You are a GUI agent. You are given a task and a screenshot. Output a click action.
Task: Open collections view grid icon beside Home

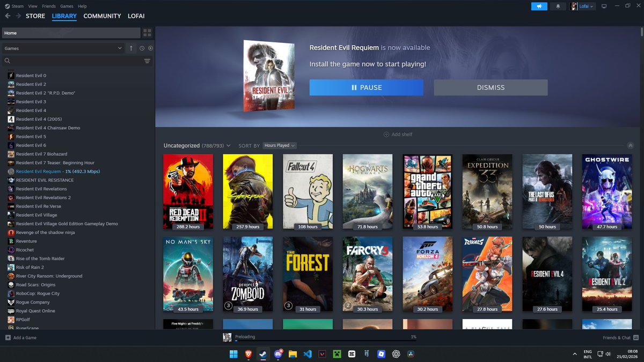(x=147, y=33)
